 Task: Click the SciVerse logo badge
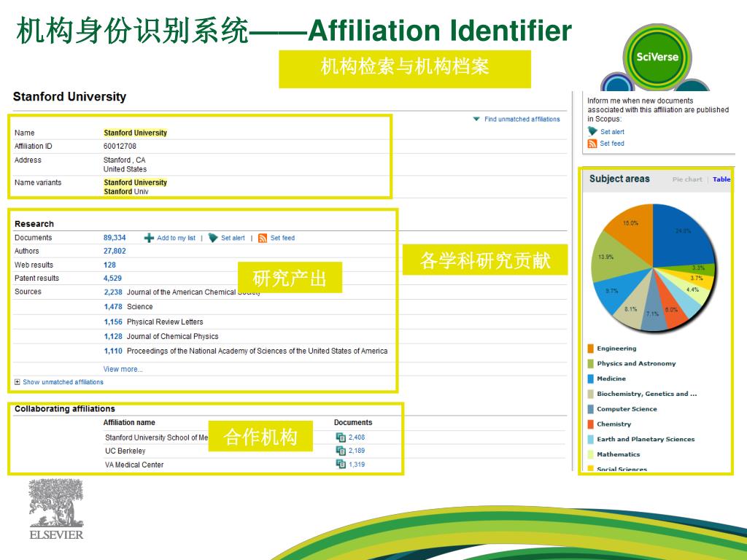coord(657,57)
